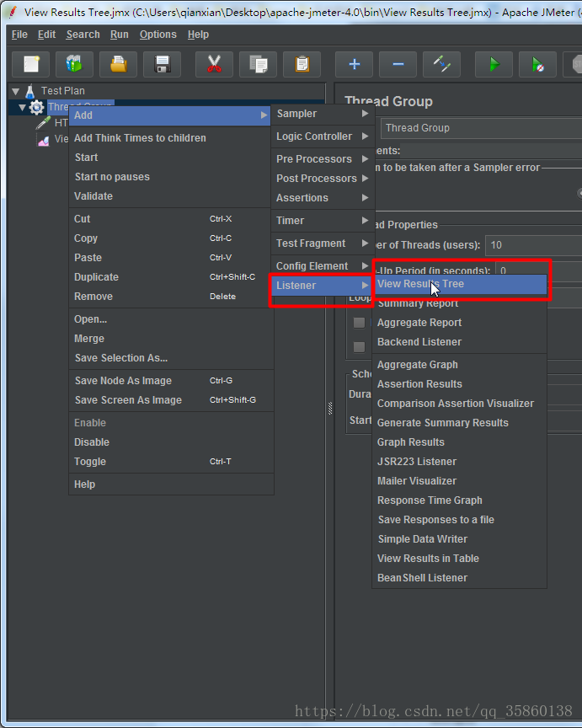Viewport: 582px width, 728px height.
Task: Open the File menu
Action: tap(19, 35)
